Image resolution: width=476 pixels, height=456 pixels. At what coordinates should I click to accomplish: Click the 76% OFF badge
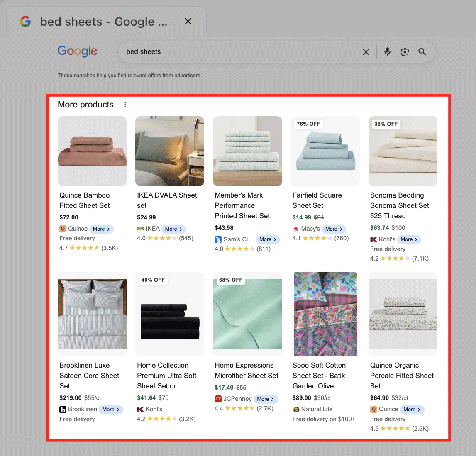[308, 124]
